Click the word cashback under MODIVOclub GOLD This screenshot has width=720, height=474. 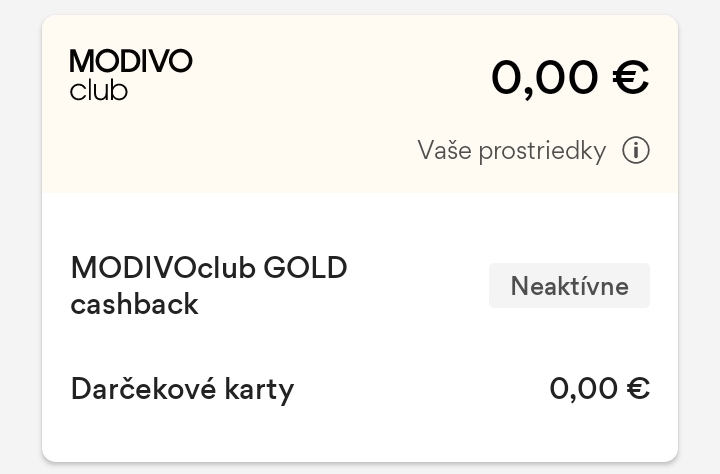coord(134,304)
